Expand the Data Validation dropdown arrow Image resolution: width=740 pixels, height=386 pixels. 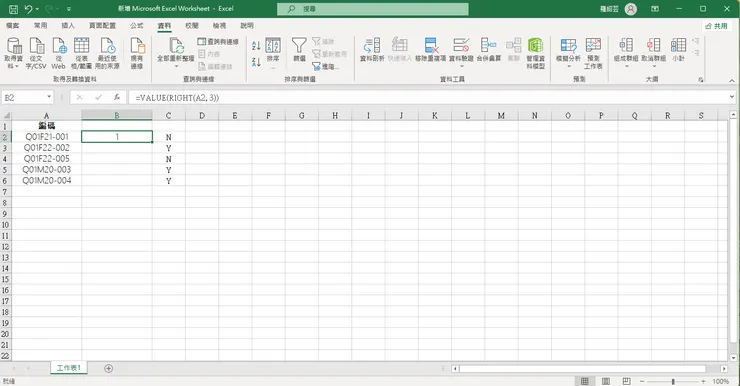click(x=461, y=66)
